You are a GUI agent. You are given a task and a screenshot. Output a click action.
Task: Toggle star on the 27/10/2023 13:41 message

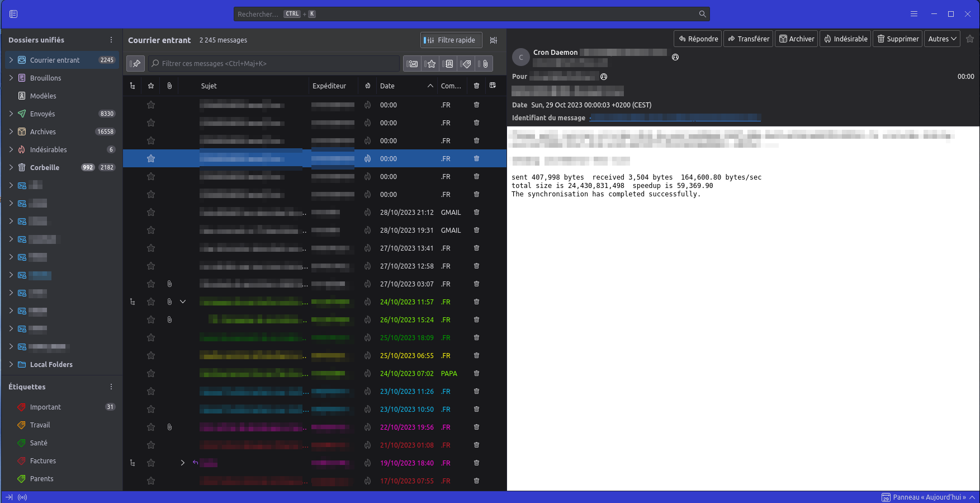151,248
